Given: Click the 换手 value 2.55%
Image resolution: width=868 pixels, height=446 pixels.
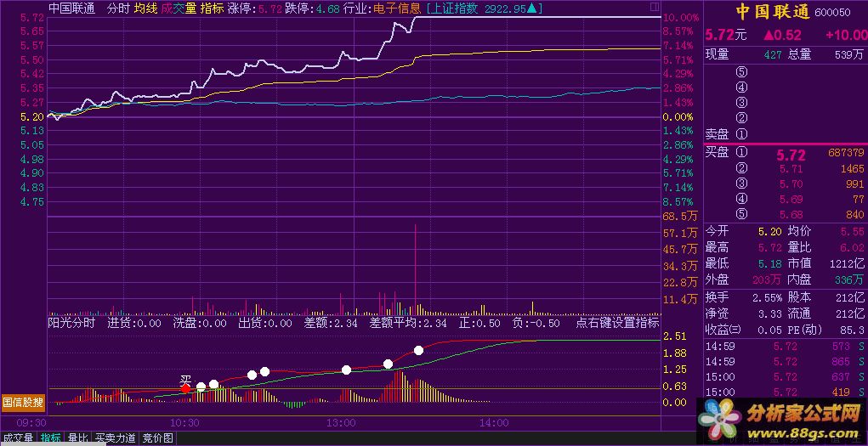Looking at the screenshot, I should click(x=767, y=297).
